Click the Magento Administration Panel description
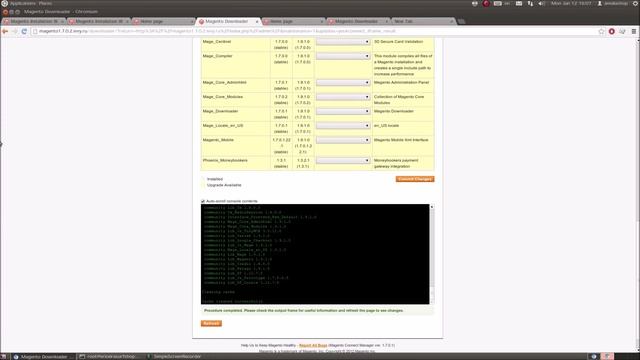Screen dimensions: 640x360 point(402,82)
